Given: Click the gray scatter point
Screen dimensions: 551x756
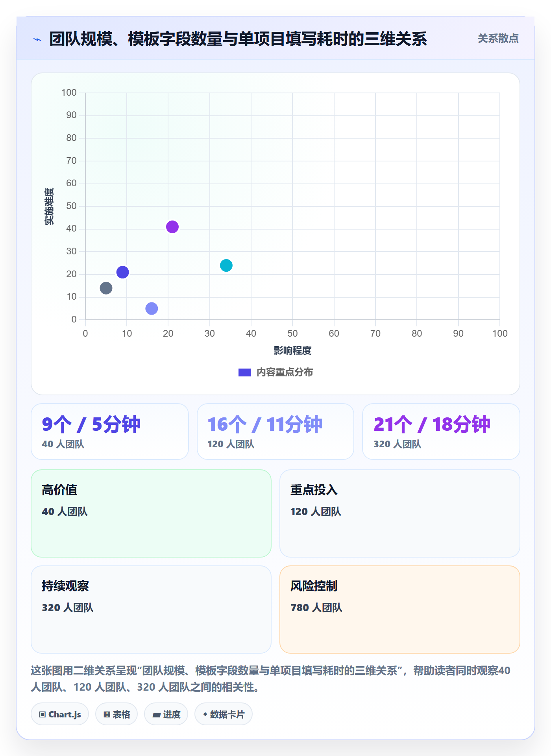Looking at the screenshot, I should (106, 288).
